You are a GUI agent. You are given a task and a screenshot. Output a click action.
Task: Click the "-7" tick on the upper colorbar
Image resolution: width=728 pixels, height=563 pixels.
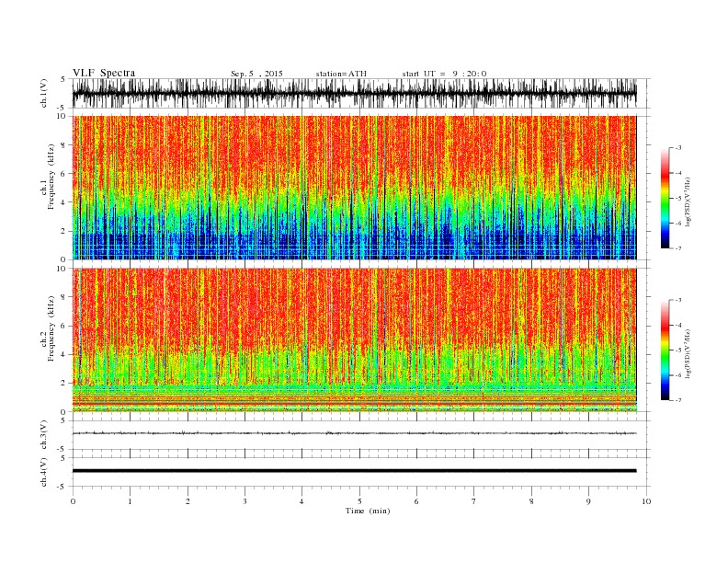tap(678, 248)
